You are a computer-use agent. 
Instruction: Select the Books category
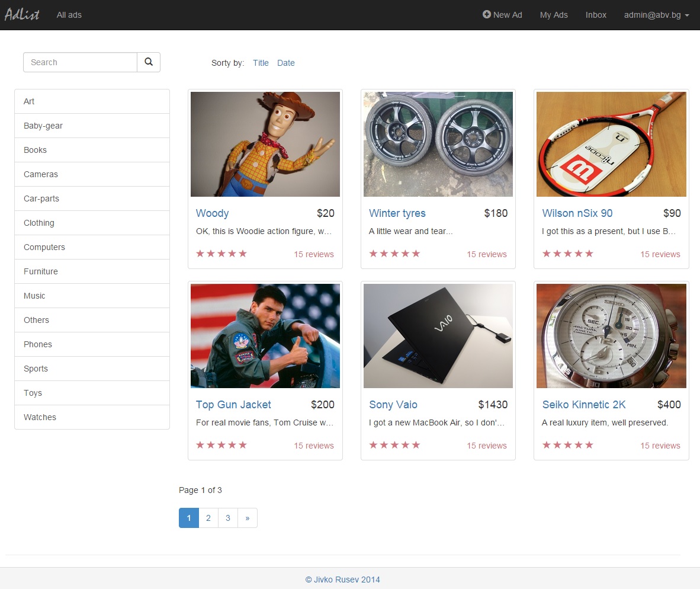tap(92, 150)
